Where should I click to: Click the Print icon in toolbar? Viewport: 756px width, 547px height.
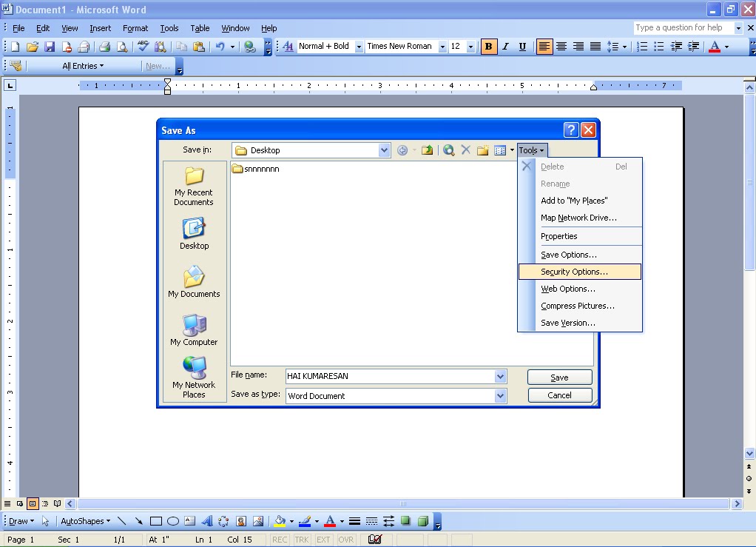tap(104, 47)
